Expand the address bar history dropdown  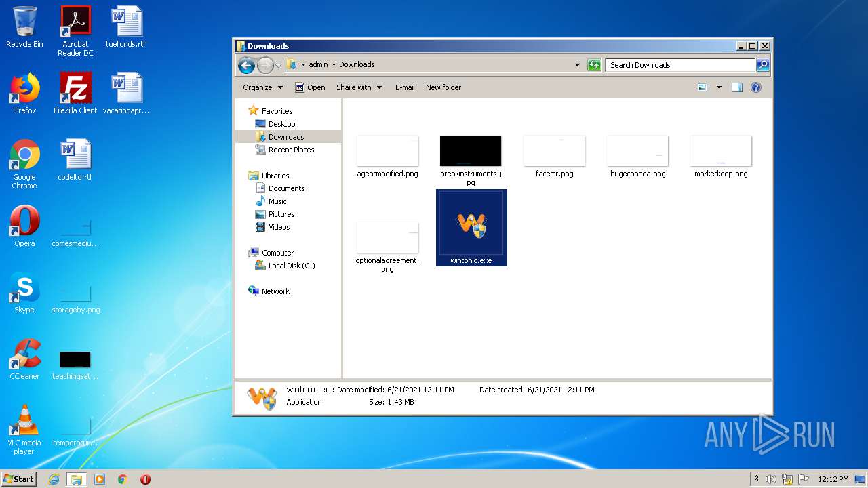(x=577, y=65)
